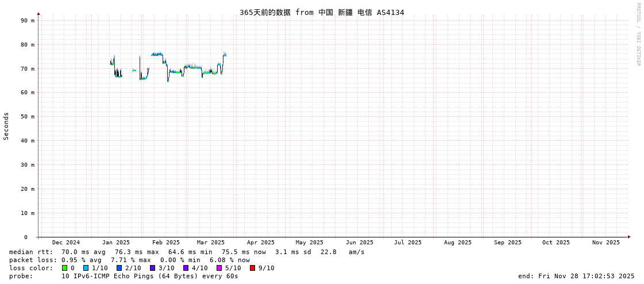
Task: Click the 70 m y-axis label
Action: coord(28,68)
